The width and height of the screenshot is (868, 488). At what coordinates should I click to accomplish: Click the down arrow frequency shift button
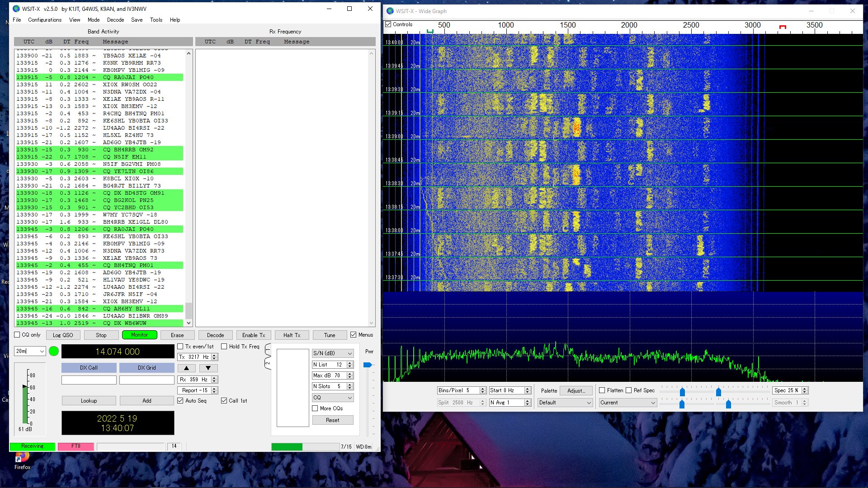[x=208, y=368]
